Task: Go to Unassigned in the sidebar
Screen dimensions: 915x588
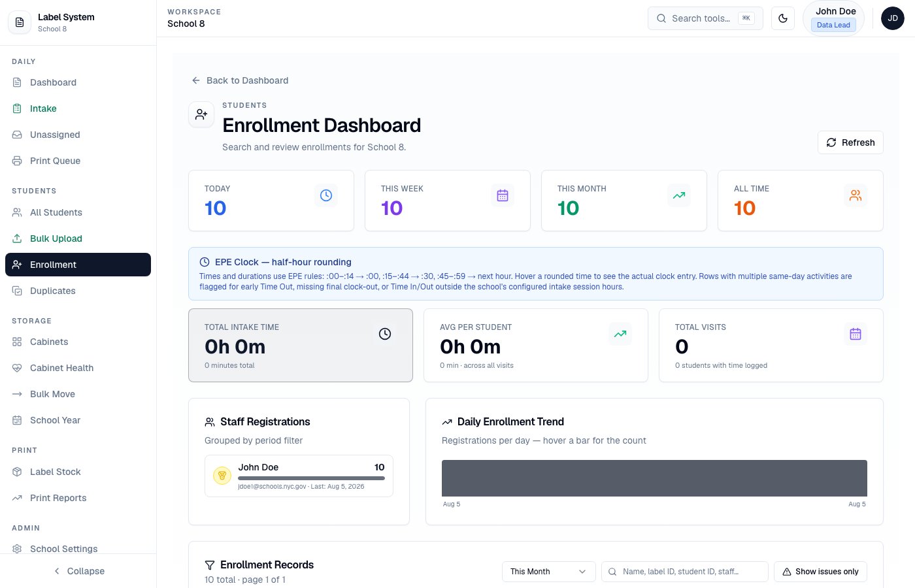Action: tap(78, 135)
